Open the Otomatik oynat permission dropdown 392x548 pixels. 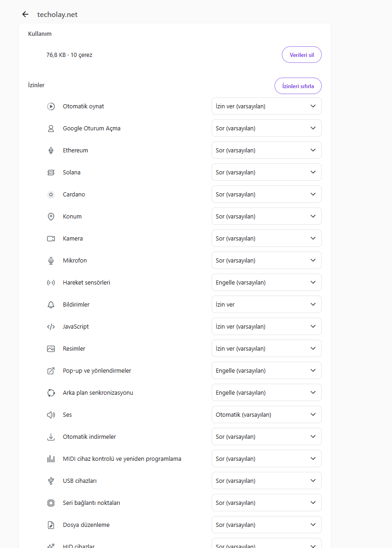tap(267, 106)
